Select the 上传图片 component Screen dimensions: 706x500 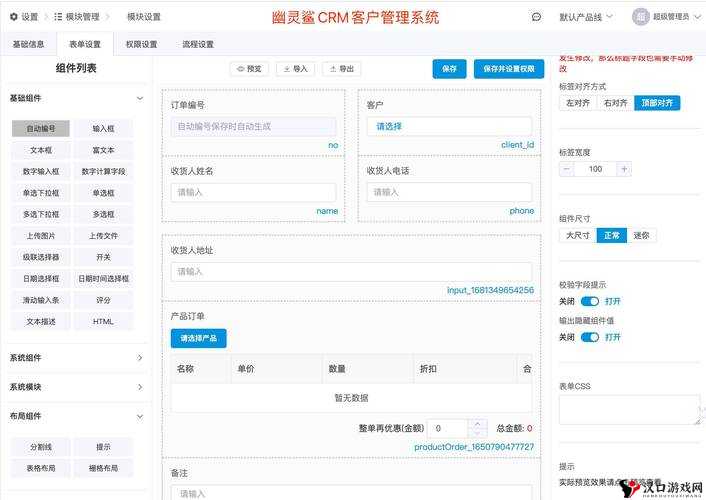pos(41,236)
